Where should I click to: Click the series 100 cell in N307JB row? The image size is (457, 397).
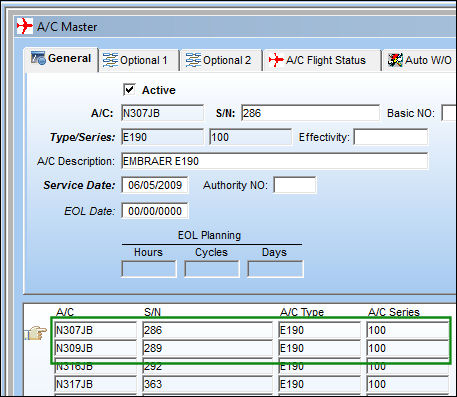point(408,330)
